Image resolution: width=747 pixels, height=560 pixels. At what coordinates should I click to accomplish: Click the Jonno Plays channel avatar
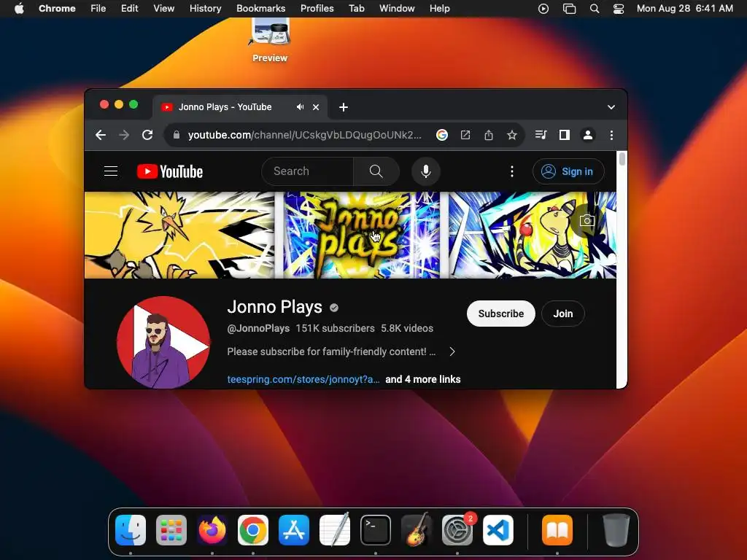163,343
